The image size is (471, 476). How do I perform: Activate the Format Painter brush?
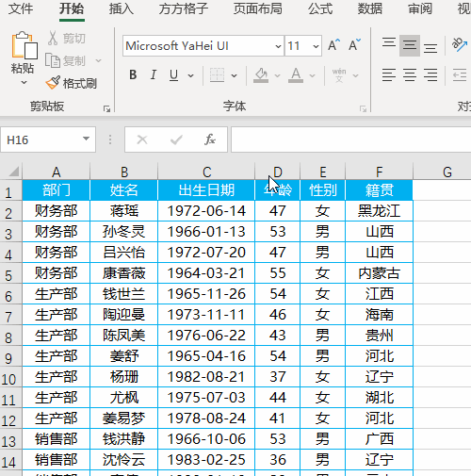pos(71,83)
